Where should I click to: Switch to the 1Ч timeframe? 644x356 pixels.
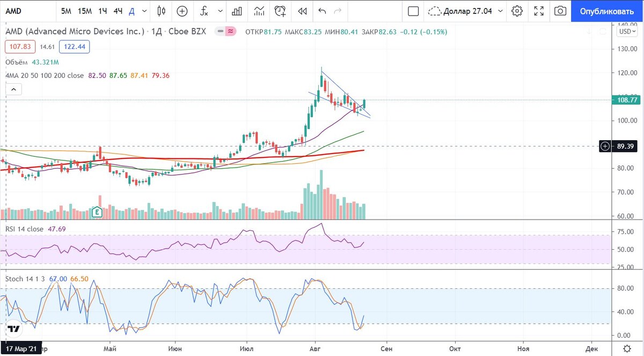pyautogui.click(x=103, y=11)
